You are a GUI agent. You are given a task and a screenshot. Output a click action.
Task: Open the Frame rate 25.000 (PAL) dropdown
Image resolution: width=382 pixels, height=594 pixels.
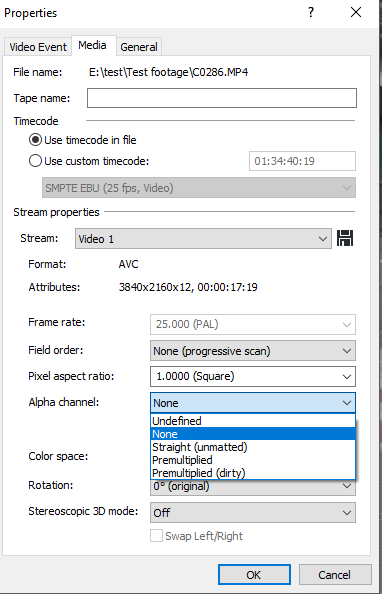tap(253, 325)
